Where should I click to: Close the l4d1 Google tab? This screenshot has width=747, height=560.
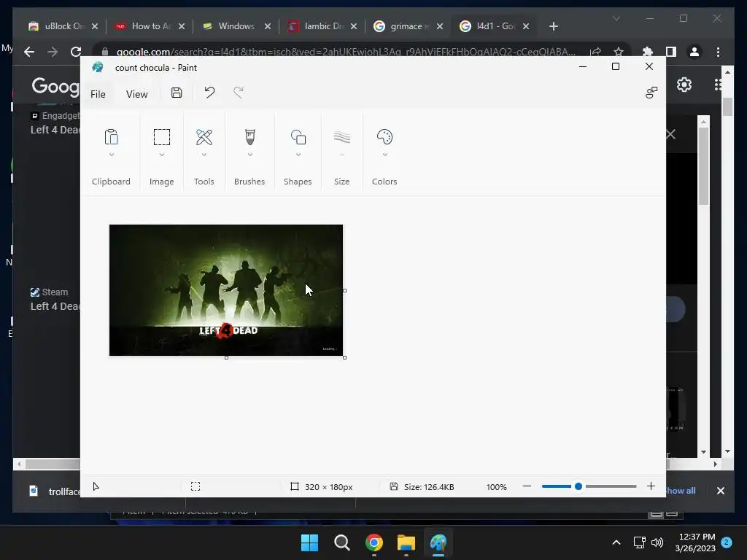[526, 26]
